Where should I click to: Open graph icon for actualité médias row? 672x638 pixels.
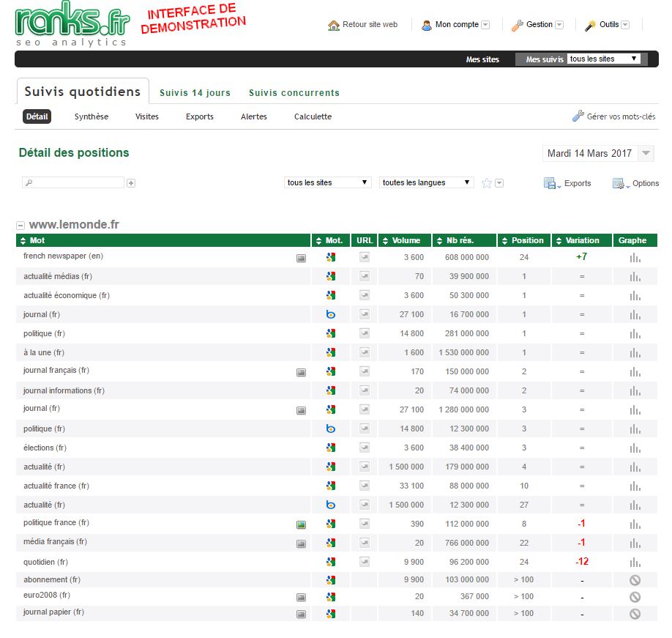(635, 277)
